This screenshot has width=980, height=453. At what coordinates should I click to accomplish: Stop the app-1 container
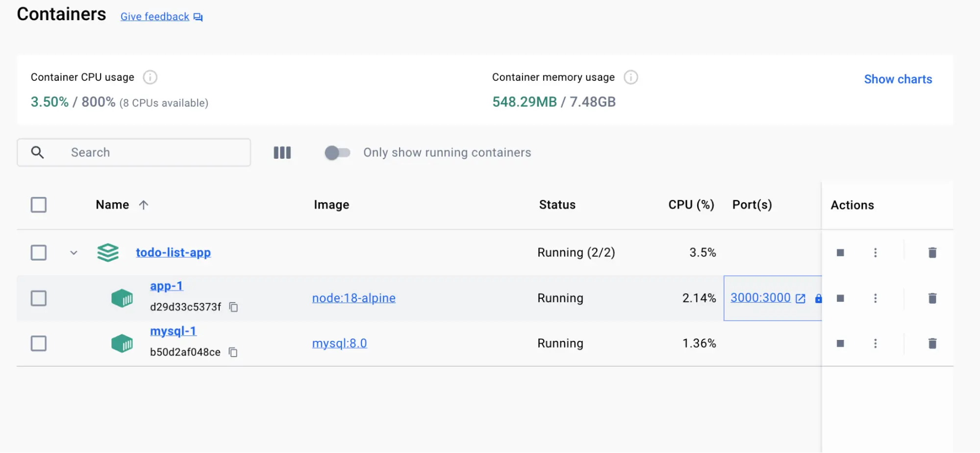tap(841, 298)
